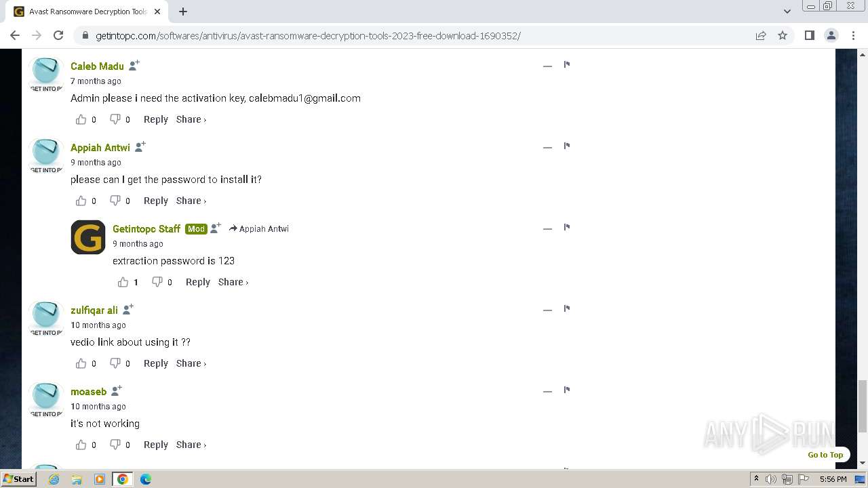The height and width of the screenshot is (488, 868).
Task: Collapse Caleb Madu's comment thread
Action: tap(547, 66)
